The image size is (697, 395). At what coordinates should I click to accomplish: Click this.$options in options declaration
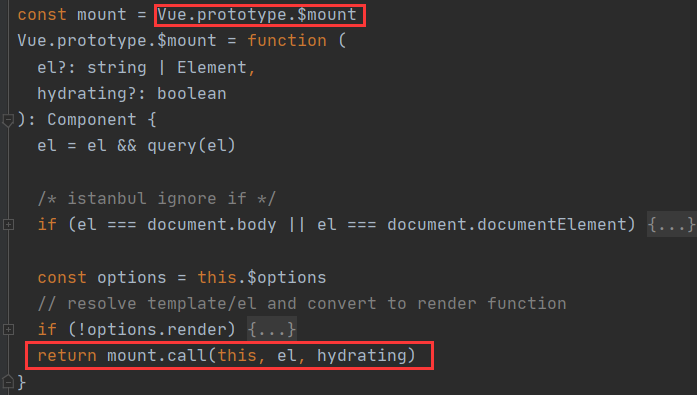[x=262, y=278]
